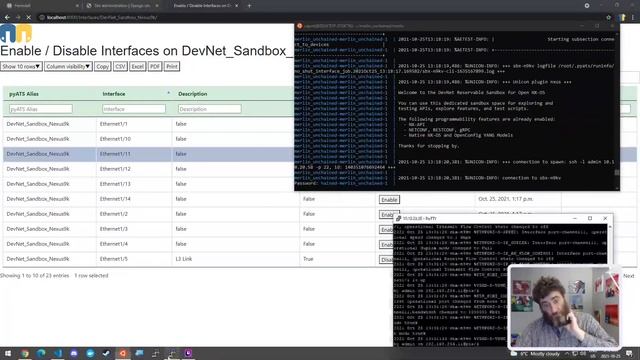Screen dimensions: 640x360
Task: Open Discord from the taskbar
Action: click(x=74, y=353)
